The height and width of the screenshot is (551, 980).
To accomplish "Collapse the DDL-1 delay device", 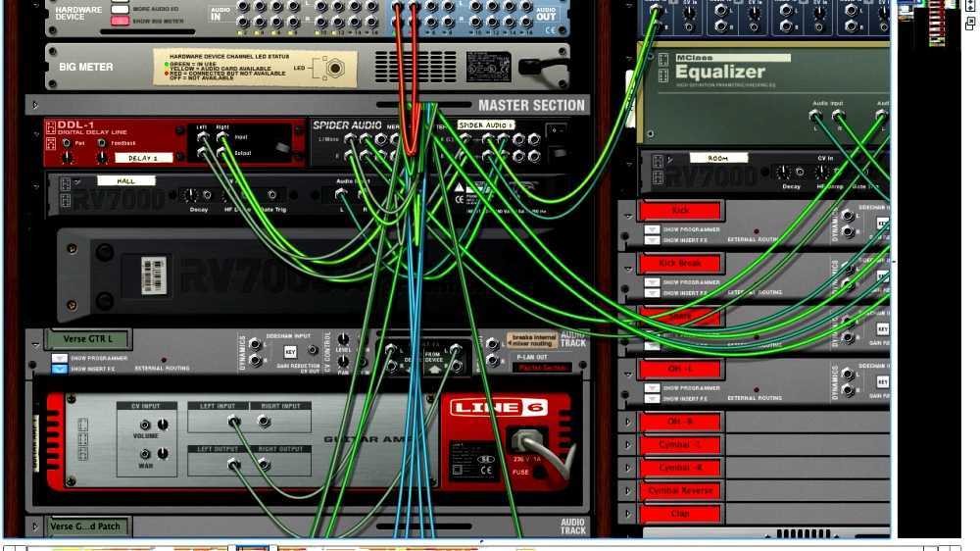I will (x=36, y=133).
